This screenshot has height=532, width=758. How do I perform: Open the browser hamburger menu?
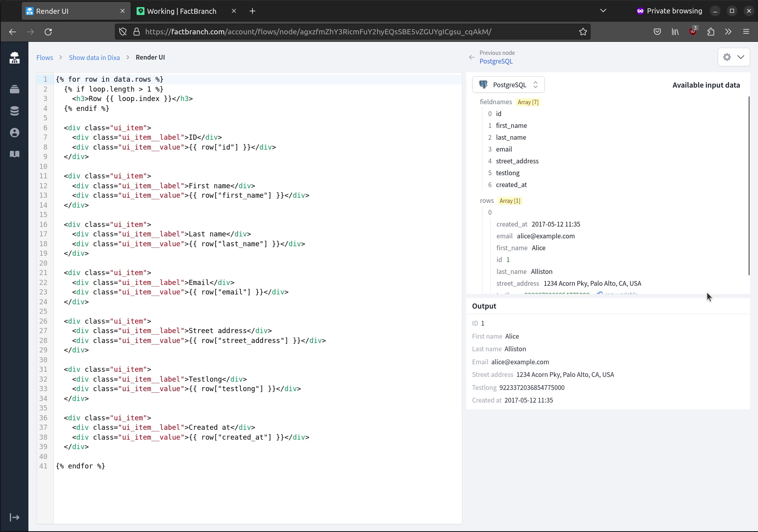[747, 32]
